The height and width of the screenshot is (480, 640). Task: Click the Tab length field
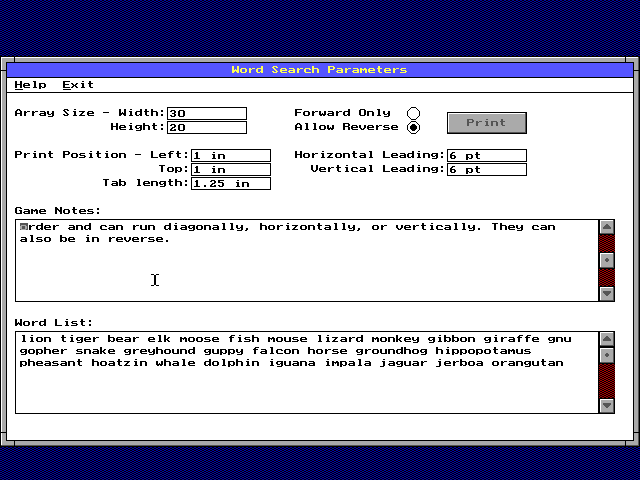point(231,183)
